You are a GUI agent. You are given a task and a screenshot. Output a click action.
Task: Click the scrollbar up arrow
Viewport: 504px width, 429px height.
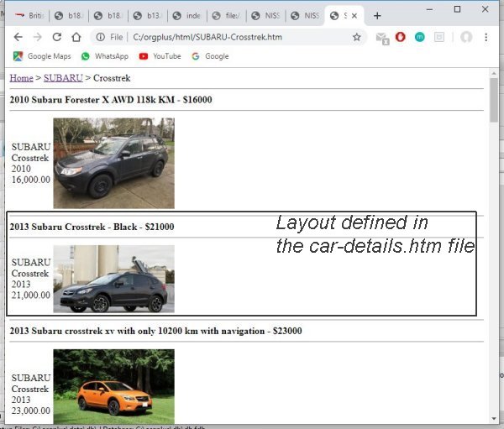pos(494,74)
